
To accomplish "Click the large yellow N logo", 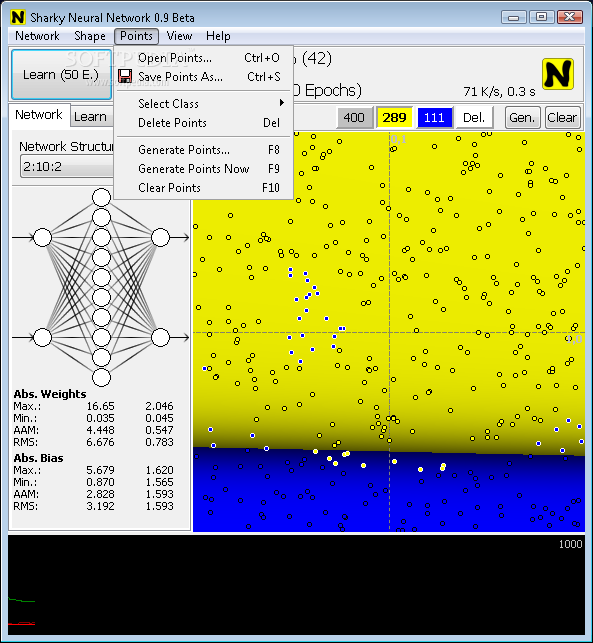I will [557, 74].
